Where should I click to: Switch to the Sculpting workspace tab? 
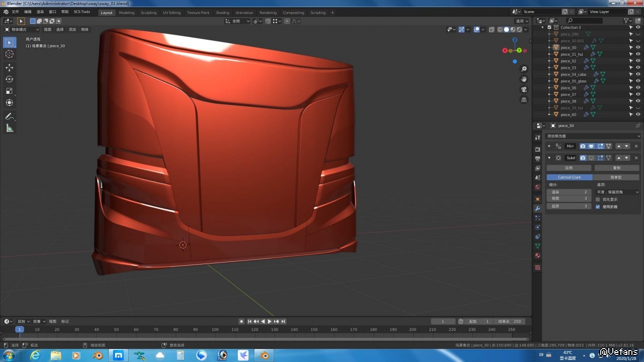pos(148,13)
